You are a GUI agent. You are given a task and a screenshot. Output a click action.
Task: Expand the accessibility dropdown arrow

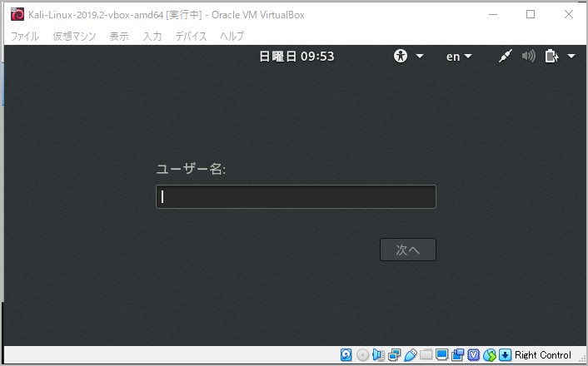pos(420,57)
